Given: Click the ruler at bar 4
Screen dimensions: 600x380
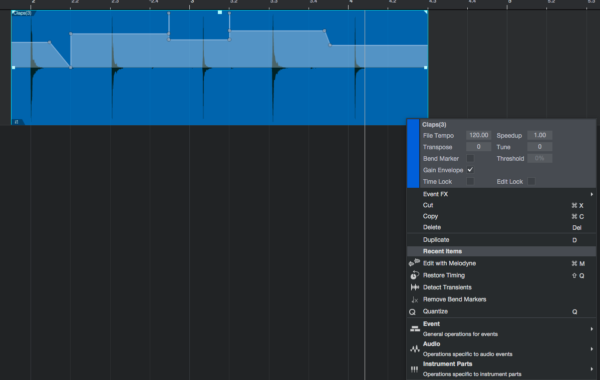Looking at the screenshot, I should click(350, 3).
